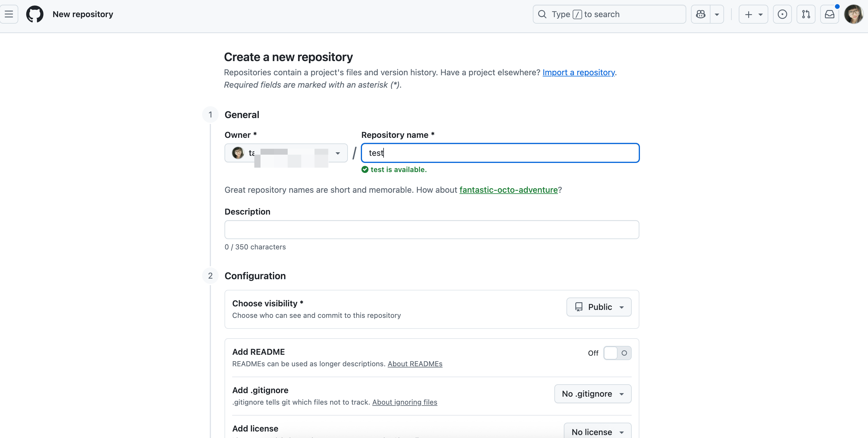The image size is (868, 438).
Task: Click the Issues icon in header
Action: click(782, 14)
